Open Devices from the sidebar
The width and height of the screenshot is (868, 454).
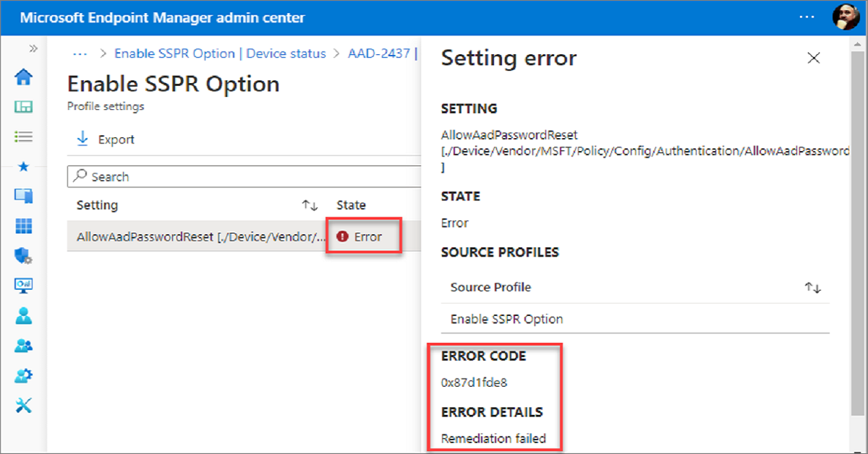pos(24,195)
